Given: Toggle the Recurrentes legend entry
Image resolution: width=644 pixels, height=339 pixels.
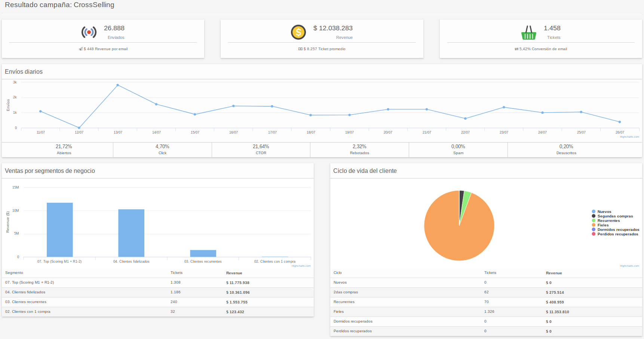Looking at the screenshot, I should [x=605, y=221].
